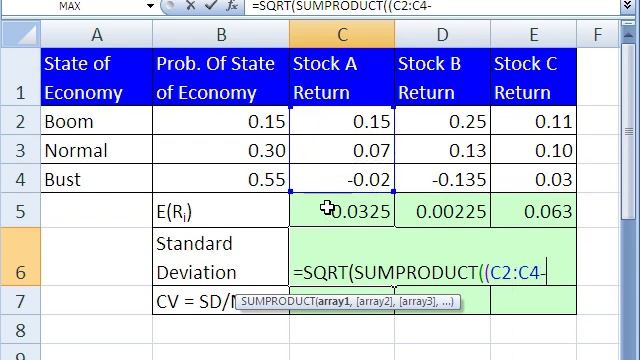Click the 'Standard Deviation' label cell
Viewport: 640px width, 360px height.
pos(221,257)
